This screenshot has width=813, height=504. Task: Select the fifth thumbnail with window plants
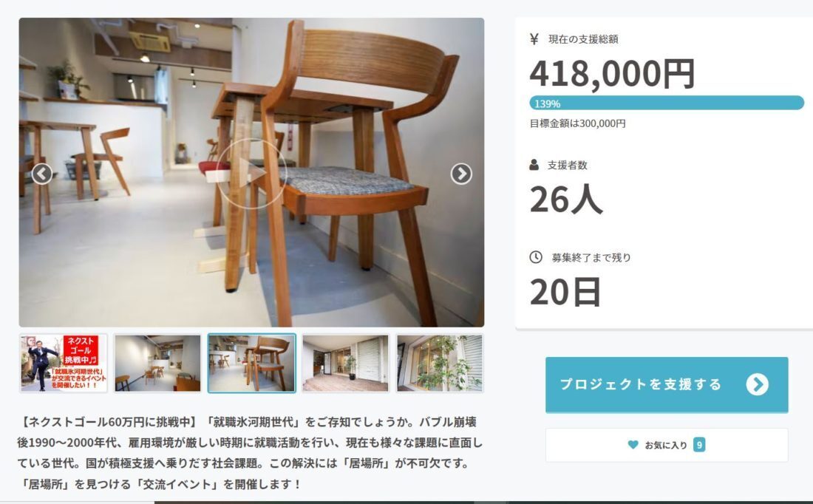pyautogui.click(x=440, y=363)
